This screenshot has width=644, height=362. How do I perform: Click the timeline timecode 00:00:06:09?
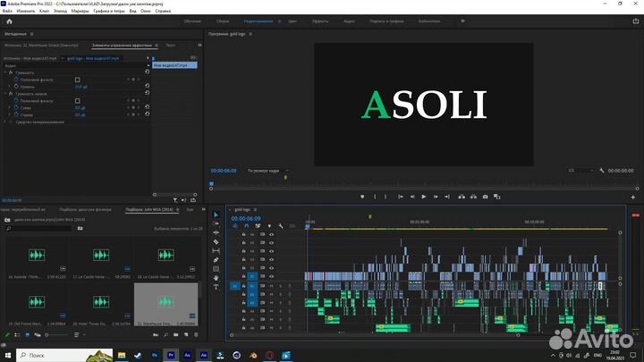click(x=246, y=218)
